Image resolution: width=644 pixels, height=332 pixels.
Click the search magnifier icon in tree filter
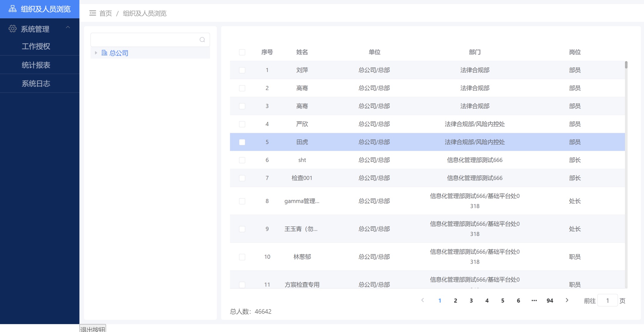coord(202,40)
